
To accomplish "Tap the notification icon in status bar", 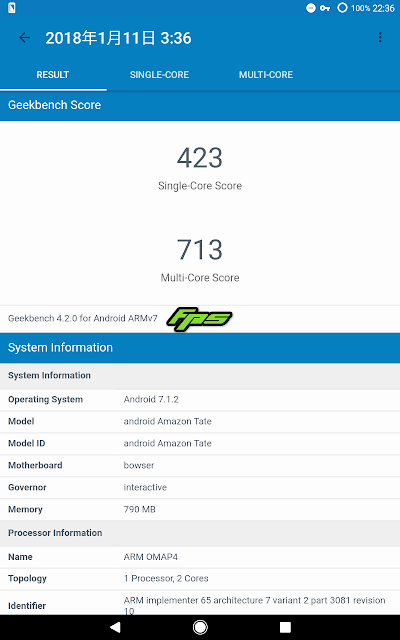I will 11,8.
